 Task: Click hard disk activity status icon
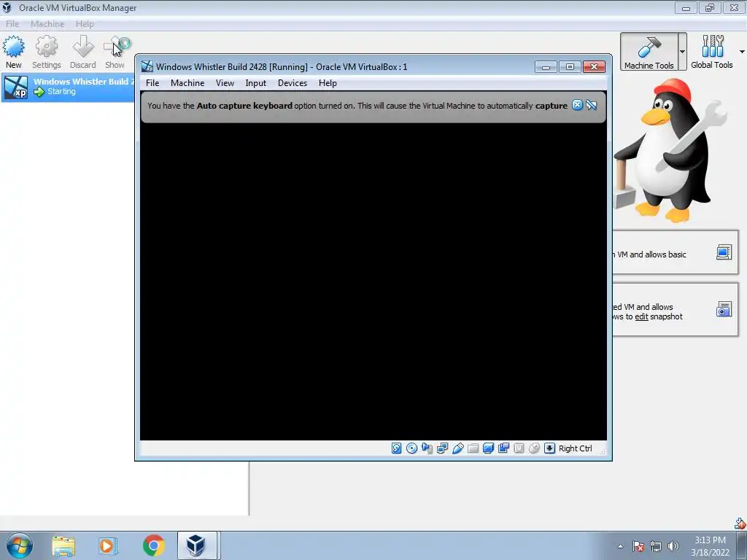click(396, 448)
